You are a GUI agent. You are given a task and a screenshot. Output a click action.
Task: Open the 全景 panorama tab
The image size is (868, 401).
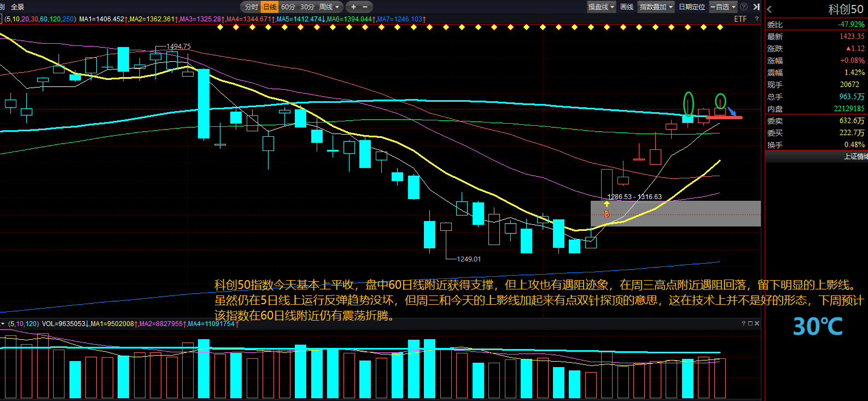tap(18, 7)
